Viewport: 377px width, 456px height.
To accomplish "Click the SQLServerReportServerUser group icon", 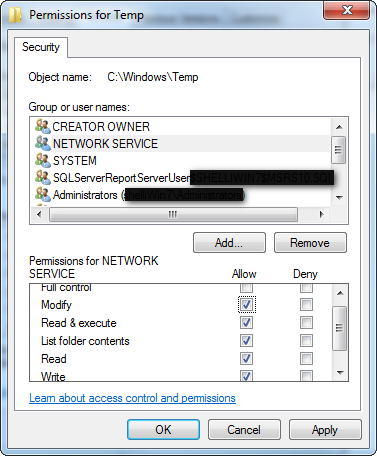I will [x=43, y=177].
